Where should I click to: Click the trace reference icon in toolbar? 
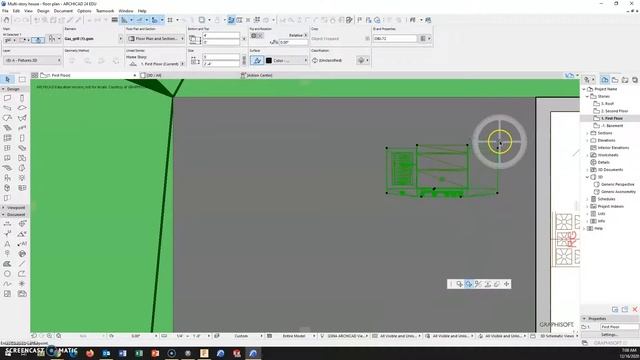[202, 20]
